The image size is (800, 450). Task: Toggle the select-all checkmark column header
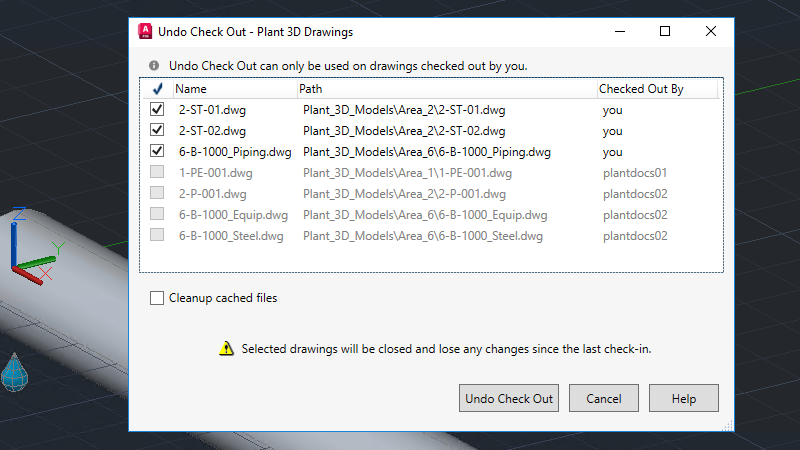click(x=157, y=89)
